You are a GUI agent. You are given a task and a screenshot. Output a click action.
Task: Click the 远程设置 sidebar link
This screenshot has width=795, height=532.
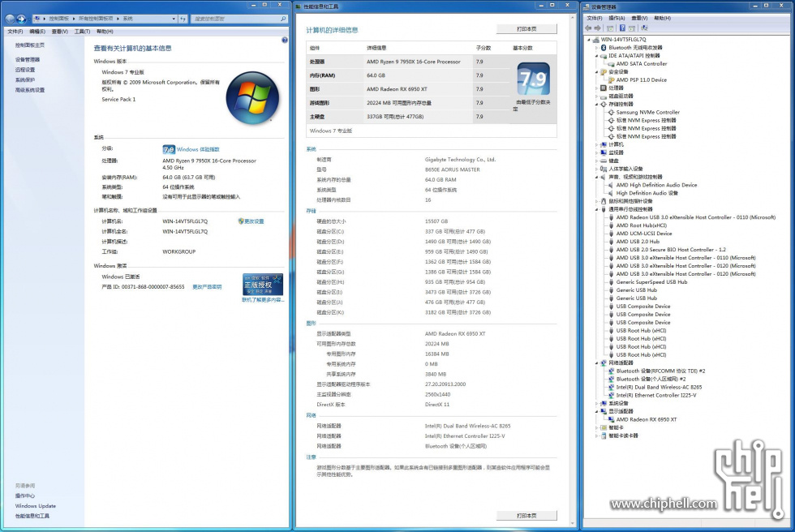[x=25, y=70]
